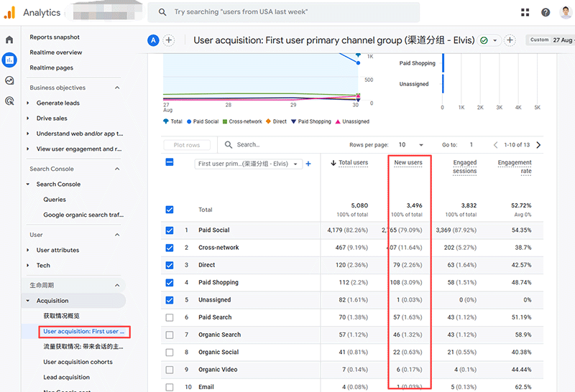
Task: Click the Home icon in left rail
Action: [x=9, y=40]
